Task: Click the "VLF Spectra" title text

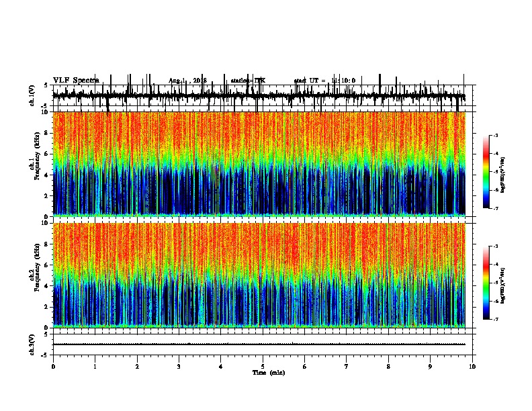Action: pyautogui.click(x=76, y=81)
